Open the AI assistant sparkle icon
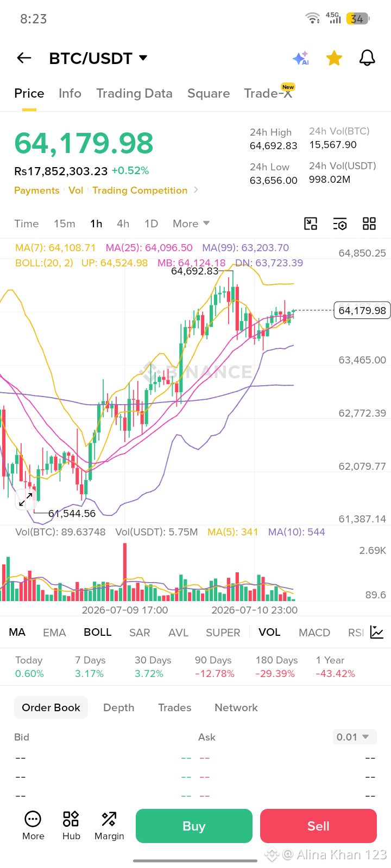Screen dimensions: 391x868 coord(301,58)
